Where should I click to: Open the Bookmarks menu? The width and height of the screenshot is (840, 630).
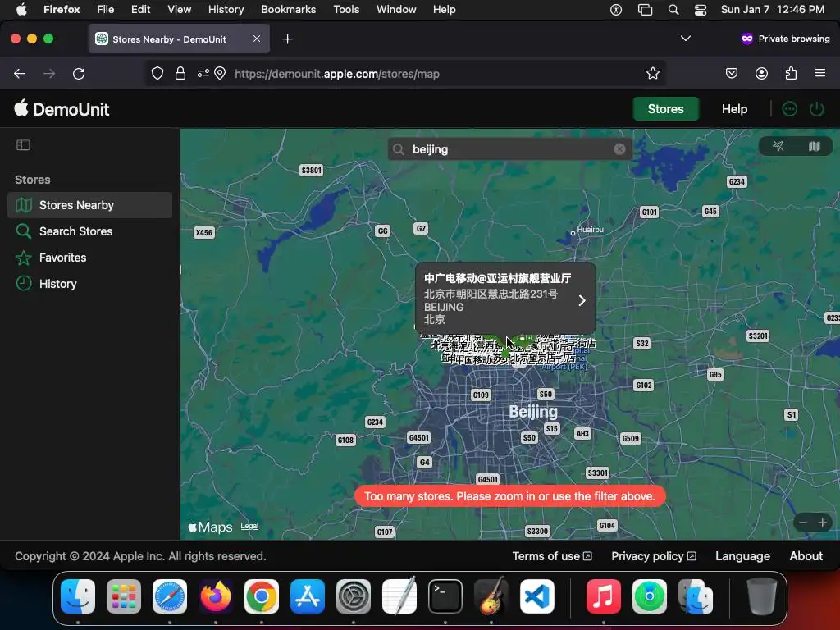click(288, 10)
